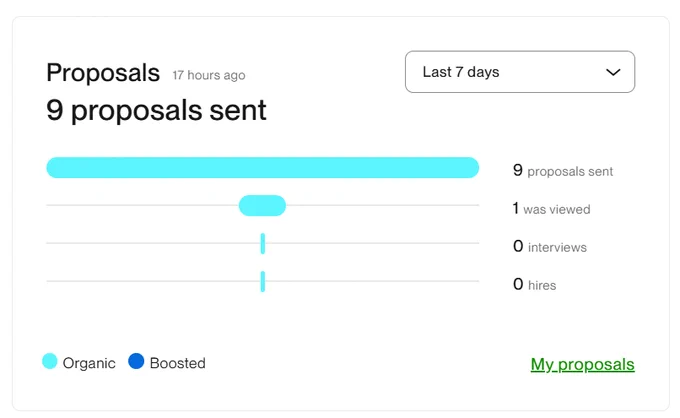The width and height of the screenshot is (680, 418).
Task: Click the hires funnel marker
Action: 263,281
